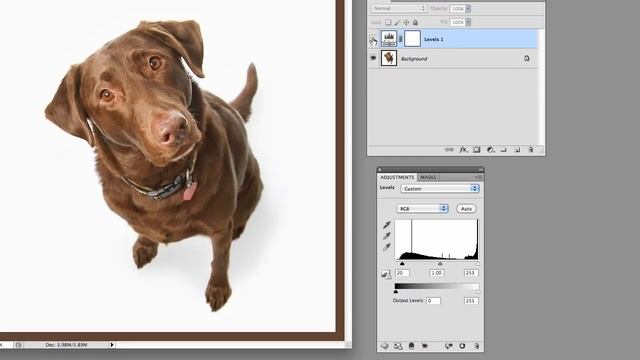Click the Layers panel vertical scrollbar
The height and width of the screenshot is (360, 640).
(541, 87)
